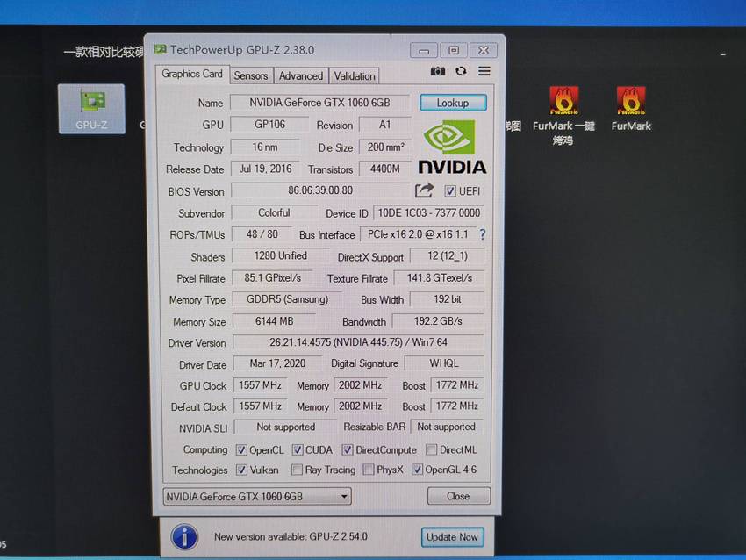Viewport: 746px width, 560px height.
Task: Take a GPU-Z screenshot with camera icon
Action: [437, 71]
